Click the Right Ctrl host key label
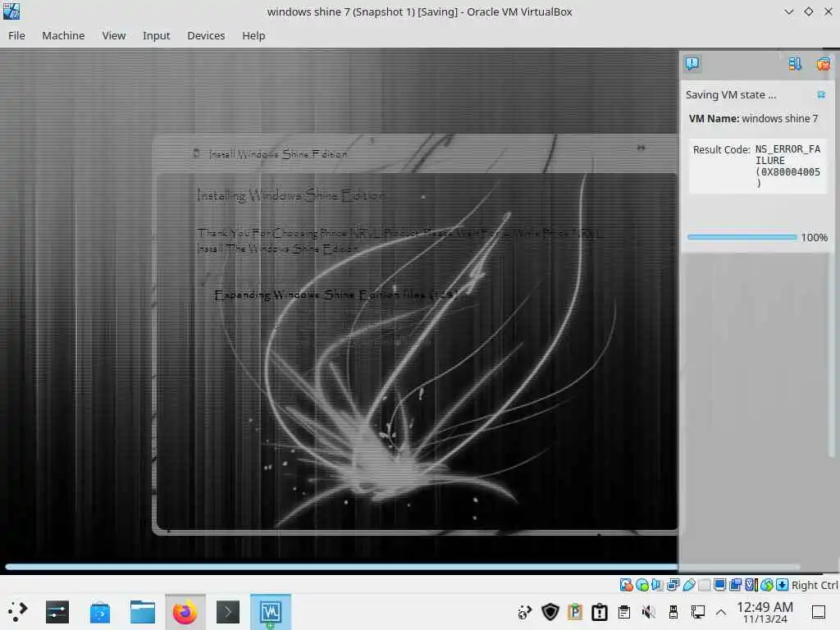The height and width of the screenshot is (630, 840). click(x=815, y=585)
